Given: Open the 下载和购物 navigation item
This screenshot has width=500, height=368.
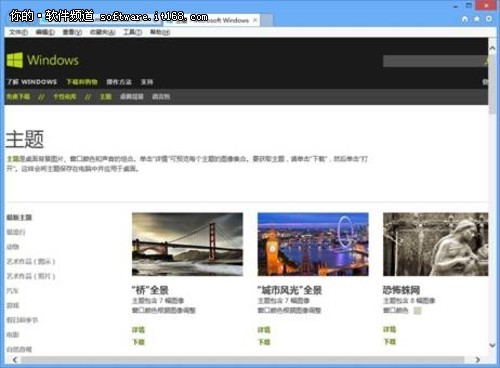Looking at the screenshot, I should pyautogui.click(x=82, y=82).
